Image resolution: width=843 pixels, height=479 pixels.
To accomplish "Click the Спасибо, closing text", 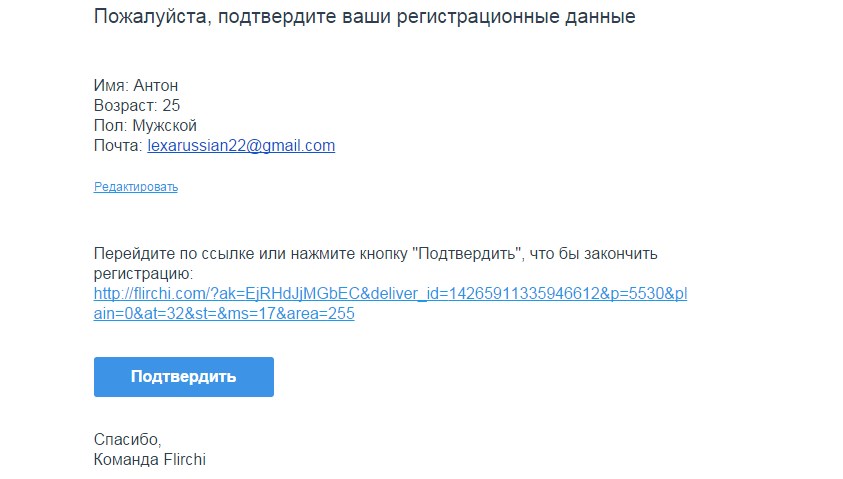I will (x=127, y=440).
